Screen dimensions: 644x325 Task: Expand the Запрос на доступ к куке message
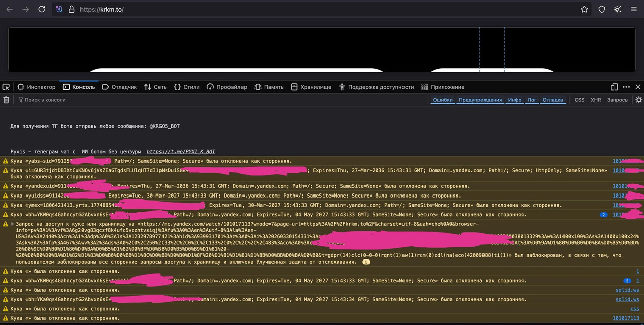13,224
